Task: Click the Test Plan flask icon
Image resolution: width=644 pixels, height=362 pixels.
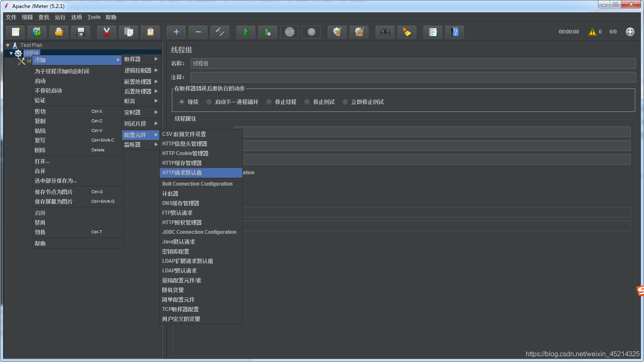Action: [x=15, y=45]
